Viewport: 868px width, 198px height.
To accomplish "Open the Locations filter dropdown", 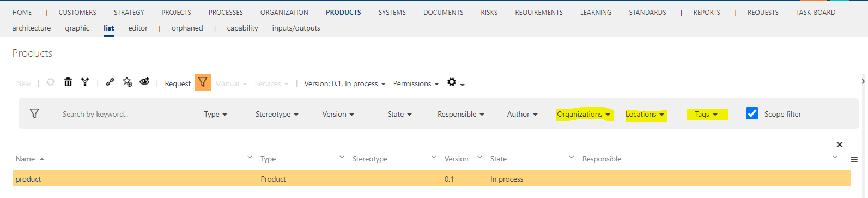I will [645, 114].
